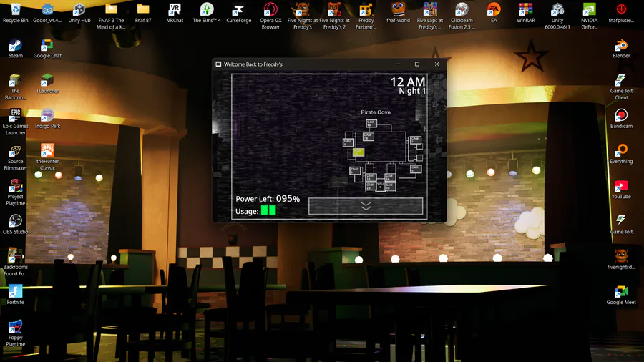The height and width of the screenshot is (362, 644).
Task: Click the green Usage bars indicator
Action: 268,210
